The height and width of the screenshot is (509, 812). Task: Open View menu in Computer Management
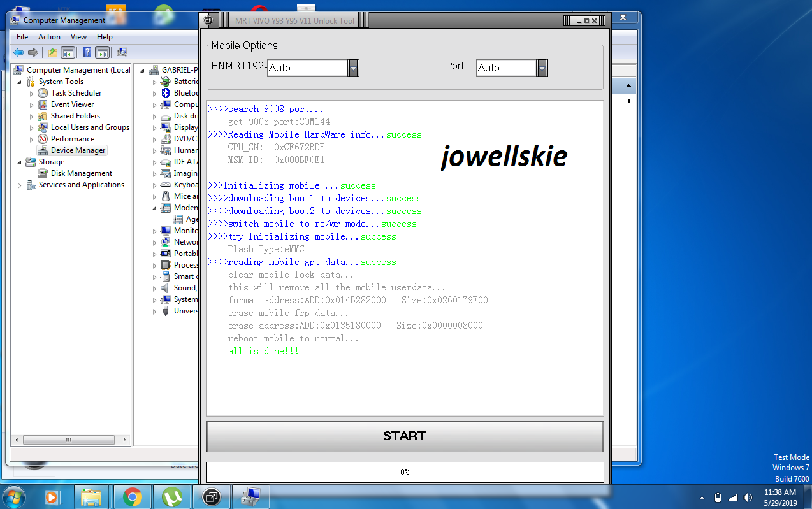tap(78, 37)
